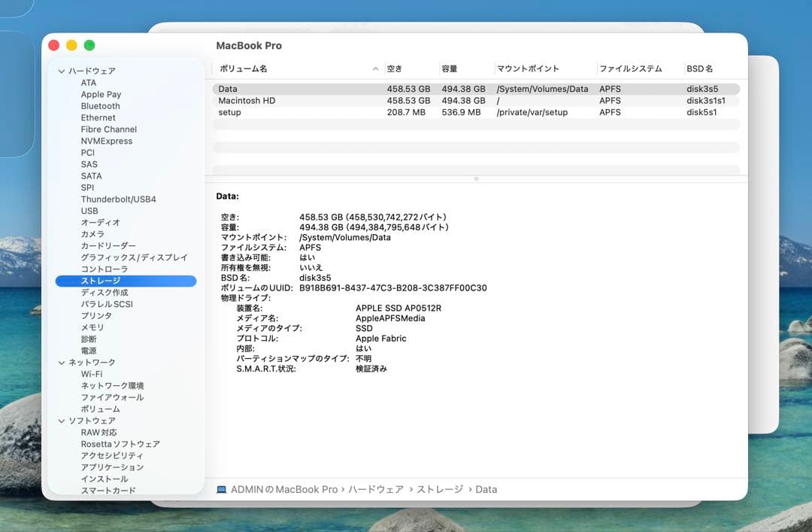Click Apple Fabric protocol value

pos(381,339)
